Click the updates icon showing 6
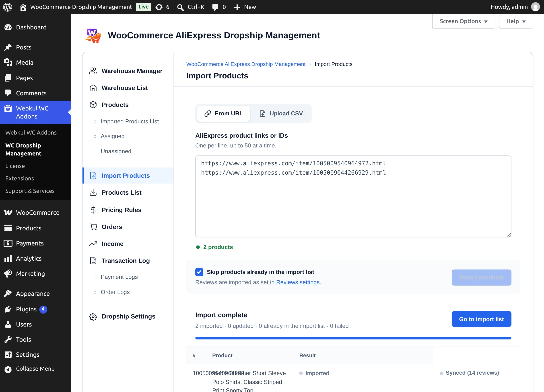The height and width of the screenshot is (392, 544). [x=159, y=7]
